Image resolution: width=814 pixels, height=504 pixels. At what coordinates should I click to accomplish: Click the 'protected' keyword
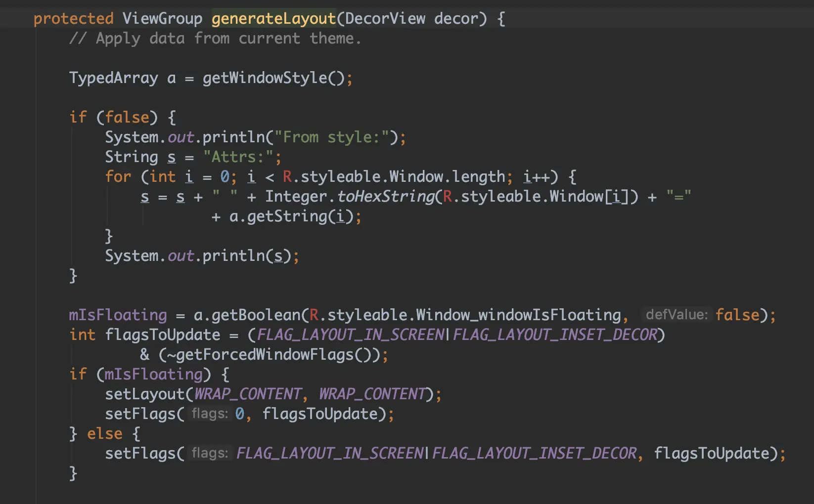(x=73, y=19)
